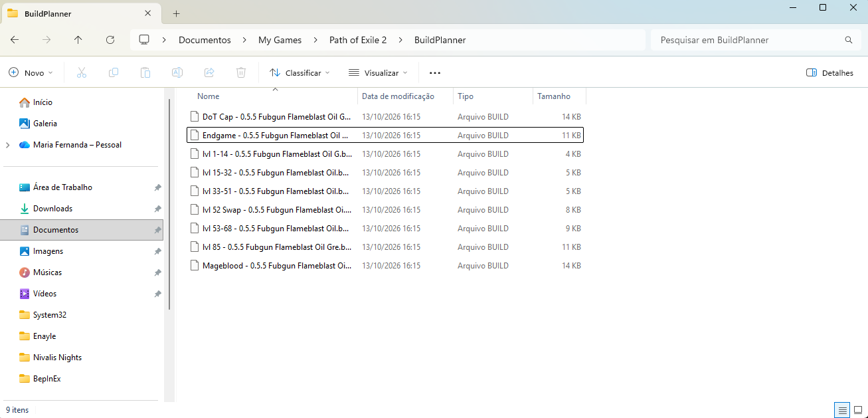Click Path of Exile 2 breadcrumb
The height and width of the screenshot is (418, 868).
coord(358,40)
